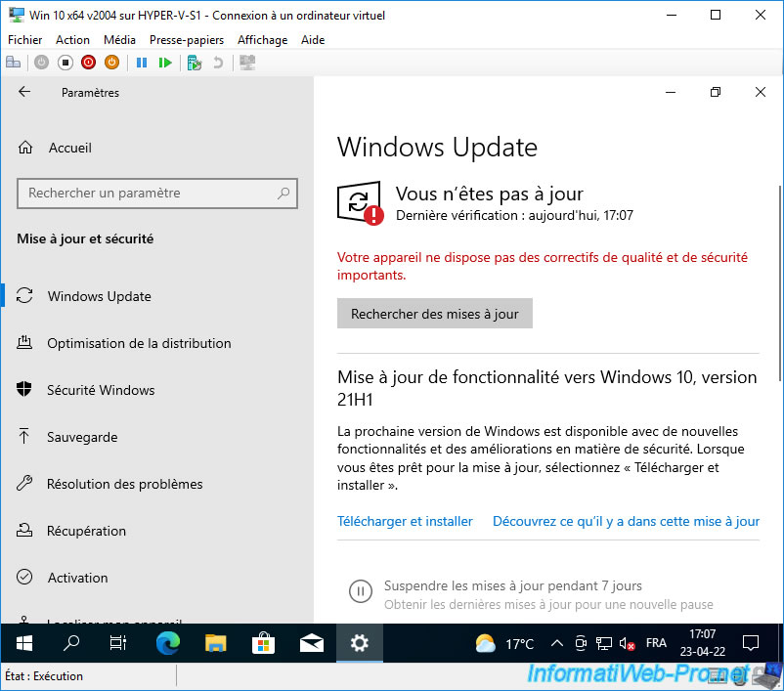The width and height of the screenshot is (784, 691).
Task: Click the Meet Now tray icon
Action: [x=581, y=643]
